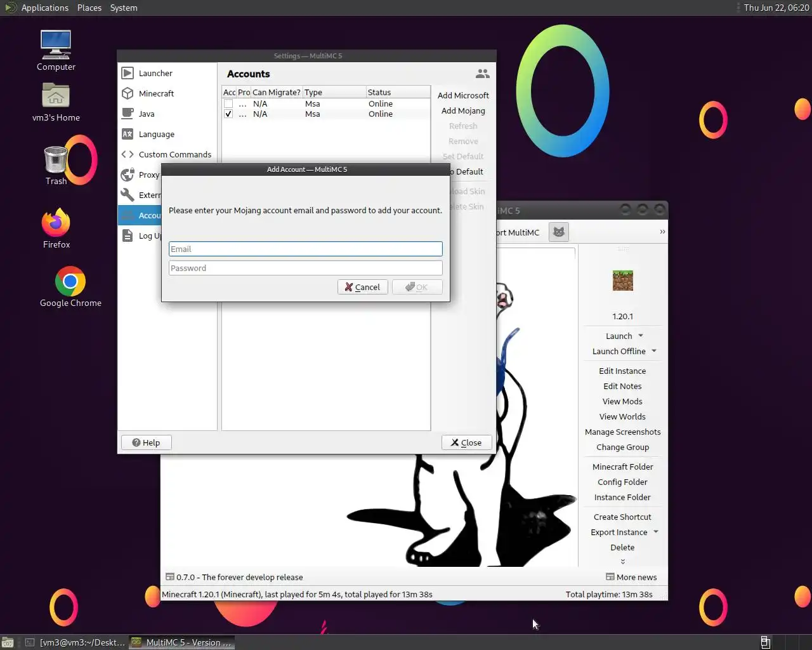Click the Computer desktop icon
The image size is (812, 650).
tap(56, 51)
